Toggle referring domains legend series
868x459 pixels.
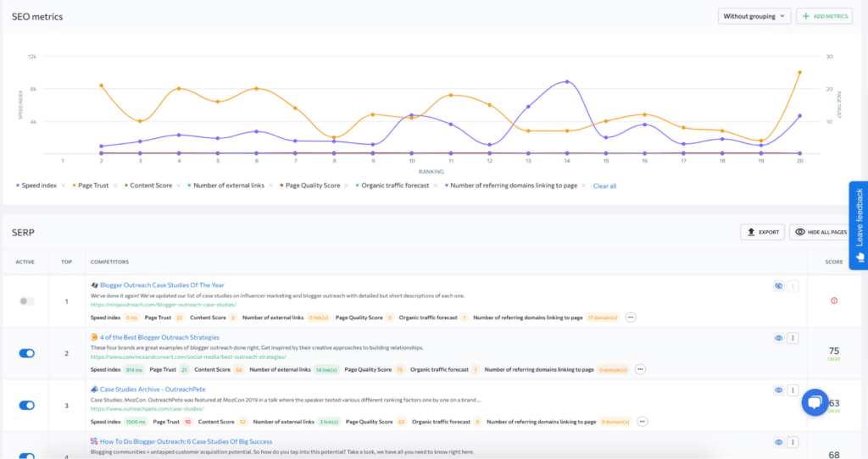click(511, 185)
